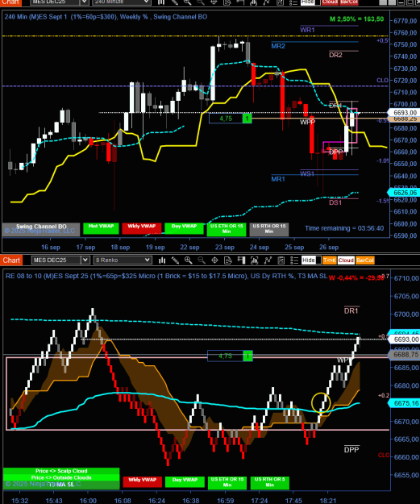Activate the crosshair cursor in Renko toolbar
Viewport: 420px width, 504px height.
pos(214,260)
